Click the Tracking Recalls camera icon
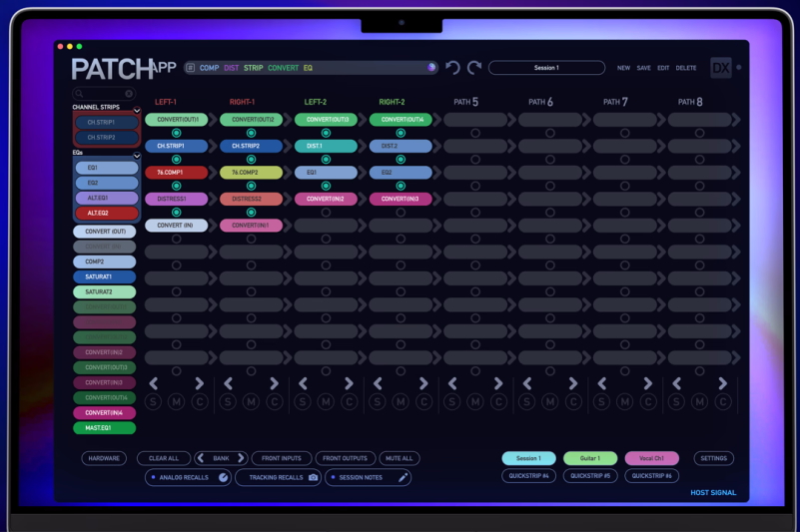Screen dimensions: 800x532 313,477
